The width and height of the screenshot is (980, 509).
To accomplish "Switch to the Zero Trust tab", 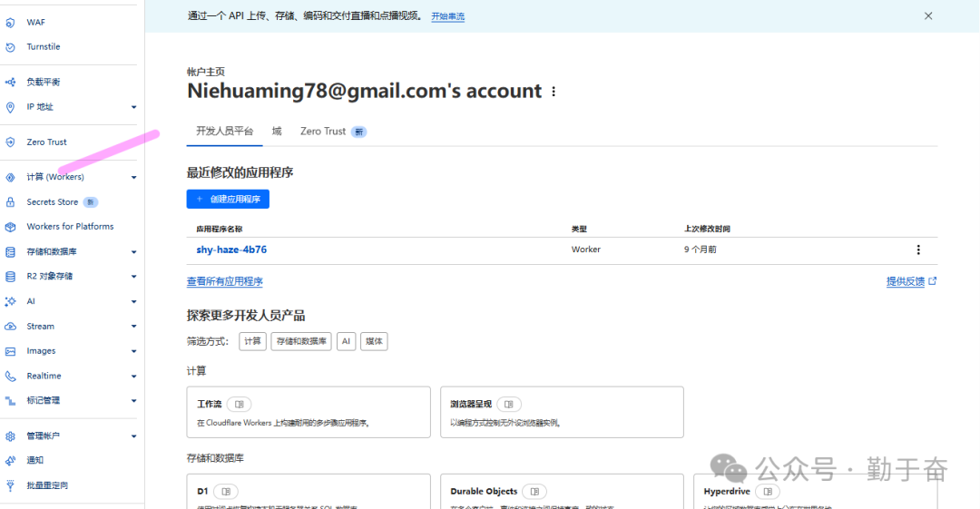I will click(333, 132).
